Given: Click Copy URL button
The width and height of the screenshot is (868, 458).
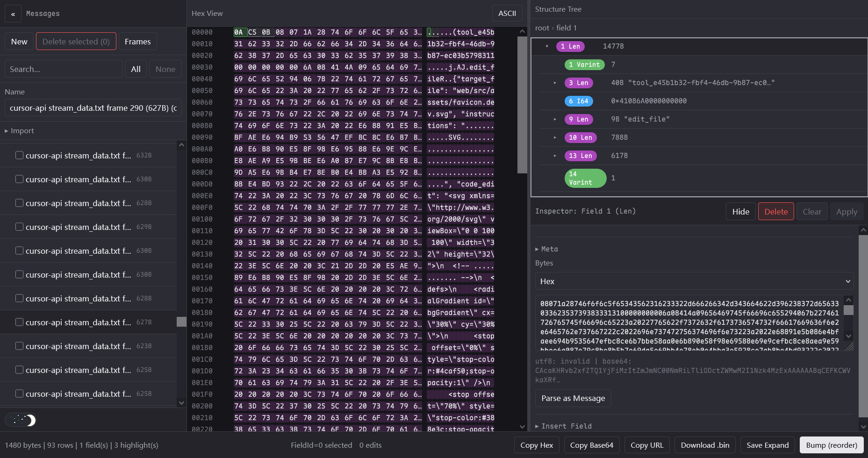Looking at the screenshot, I should click(x=647, y=445).
